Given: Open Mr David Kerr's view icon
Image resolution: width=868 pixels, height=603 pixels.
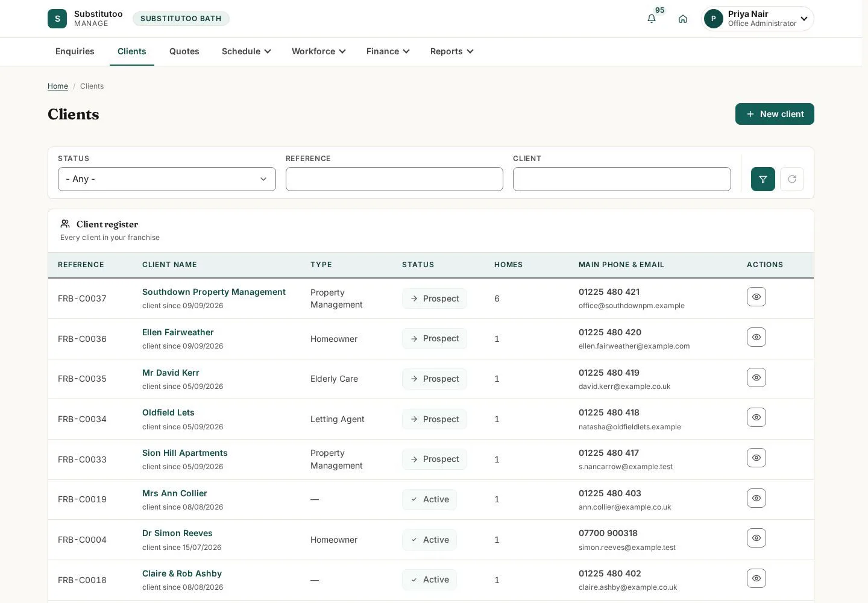Looking at the screenshot, I should click(756, 377).
